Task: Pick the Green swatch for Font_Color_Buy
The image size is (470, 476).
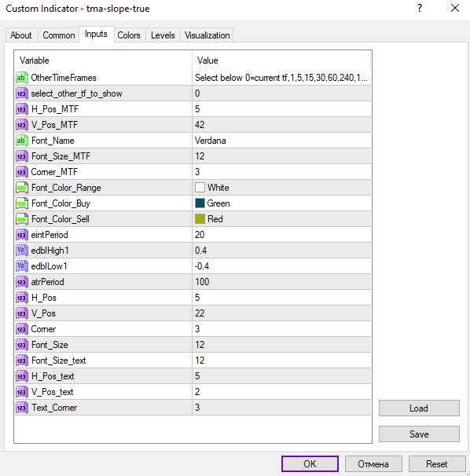Action: click(x=200, y=203)
